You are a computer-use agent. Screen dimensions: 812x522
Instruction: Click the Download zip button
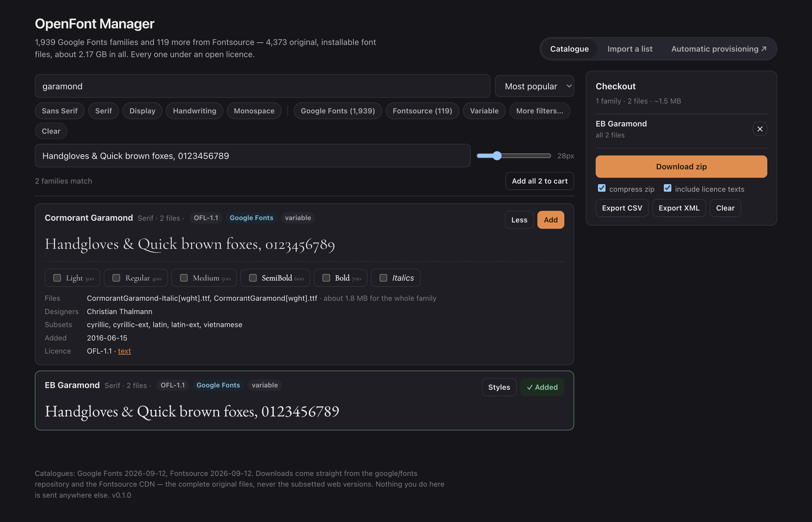(x=681, y=166)
